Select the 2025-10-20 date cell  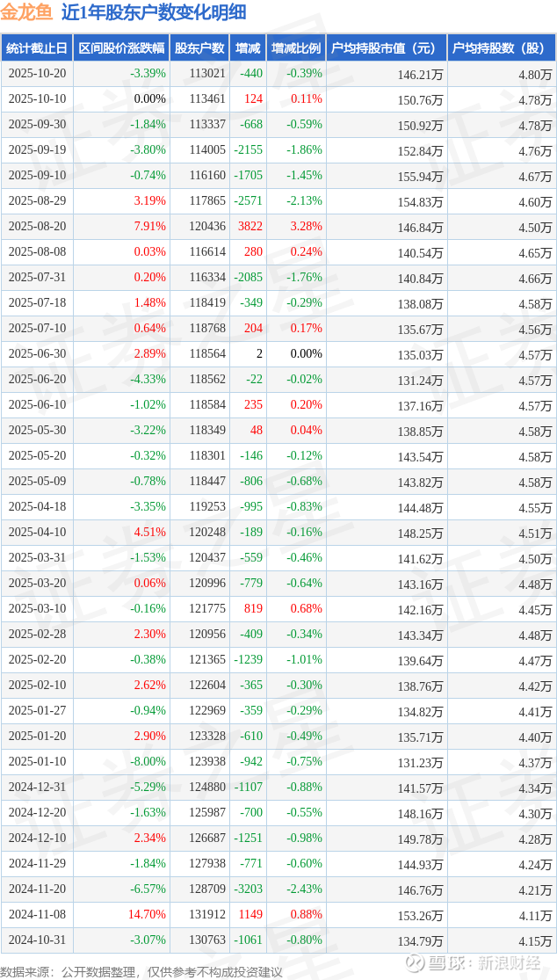[37, 74]
